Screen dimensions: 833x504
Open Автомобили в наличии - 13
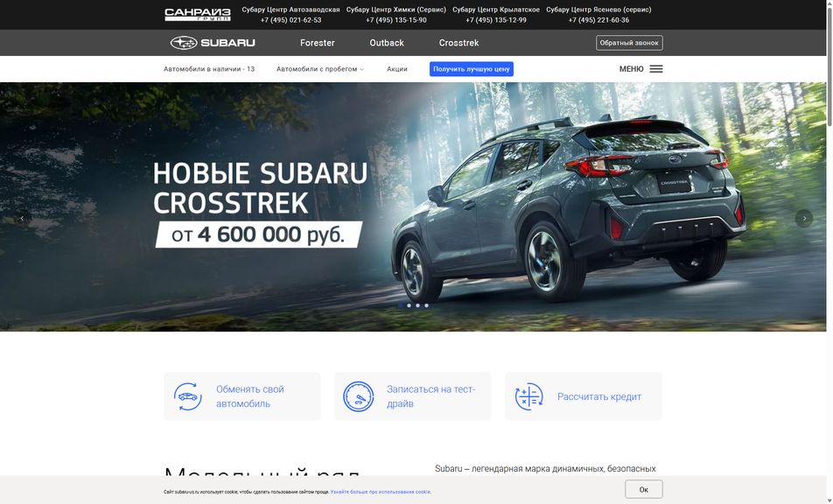tap(209, 69)
